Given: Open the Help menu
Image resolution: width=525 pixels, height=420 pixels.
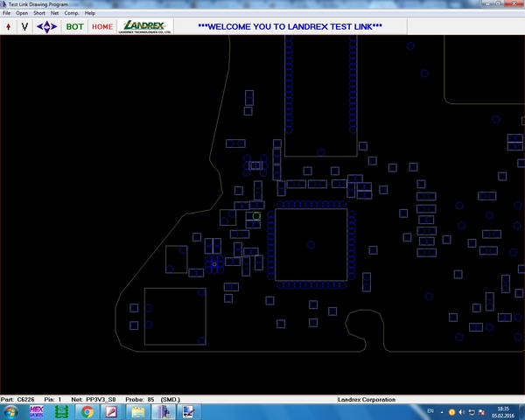Looking at the screenshot, I should (90, 14).
